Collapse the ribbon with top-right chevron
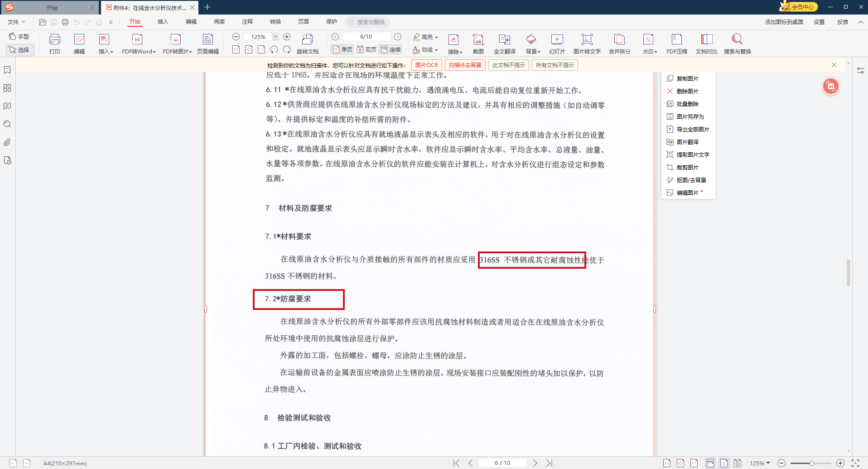This screenshot has width=868, height=469. tap(860, 22)
